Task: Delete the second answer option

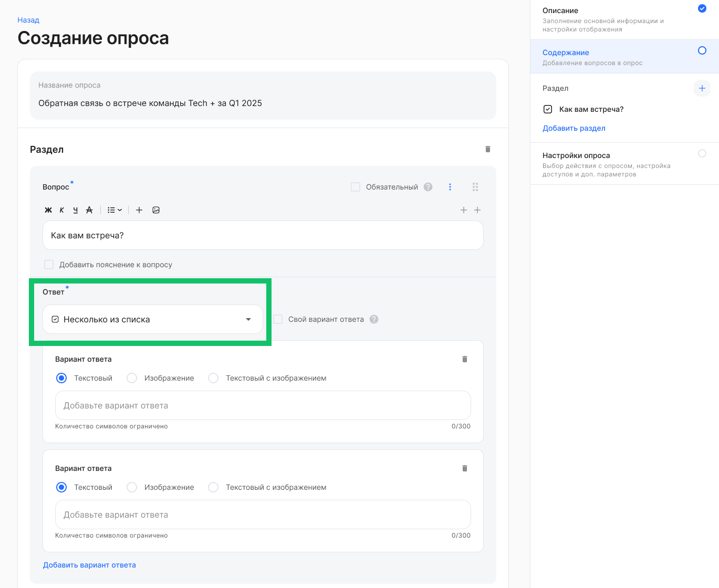Action: pyautogui.click(x=464, y=468)
